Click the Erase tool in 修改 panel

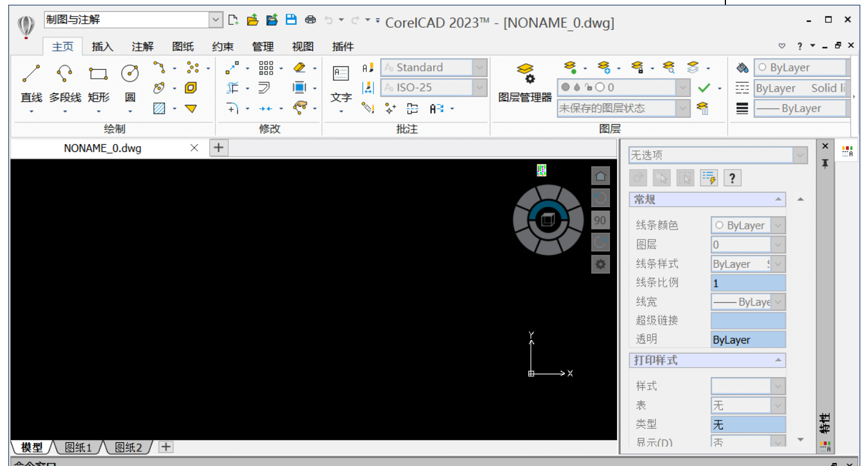pos(299,67)
